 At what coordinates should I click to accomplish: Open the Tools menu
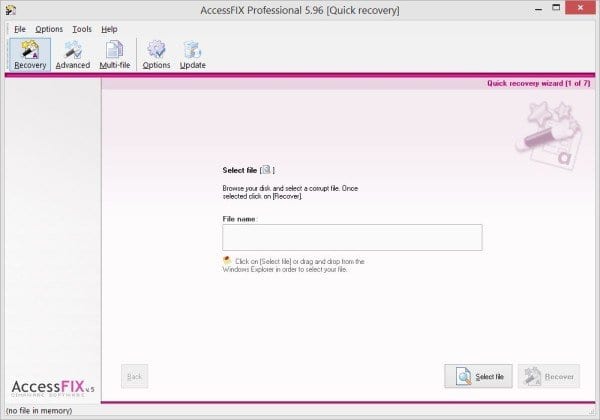(x=82, y=29)
